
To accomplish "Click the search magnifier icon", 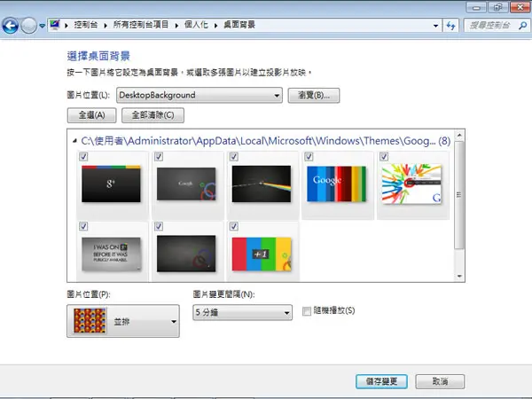I will tap(523, 26).
